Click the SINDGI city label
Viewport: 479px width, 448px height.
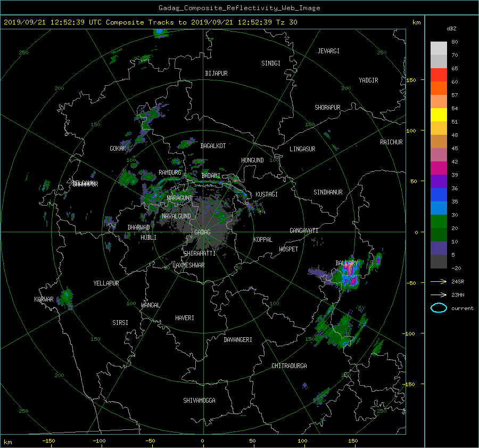point(271,63)
